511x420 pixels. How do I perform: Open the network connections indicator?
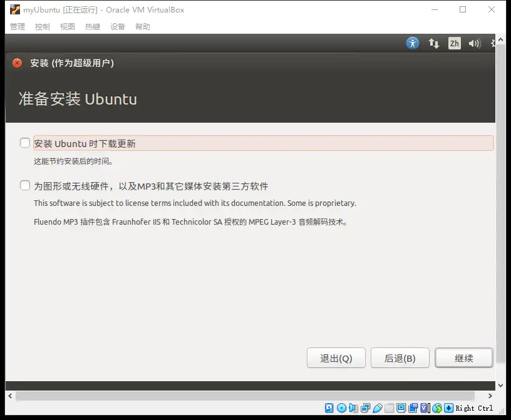(x=433, y=43)
